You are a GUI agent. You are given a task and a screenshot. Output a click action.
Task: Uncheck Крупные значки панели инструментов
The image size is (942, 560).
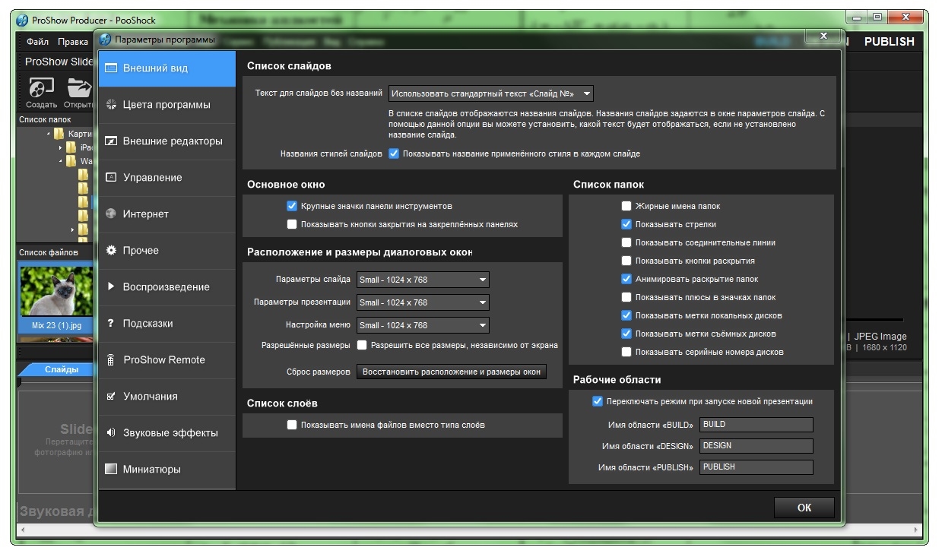point(291,206)
